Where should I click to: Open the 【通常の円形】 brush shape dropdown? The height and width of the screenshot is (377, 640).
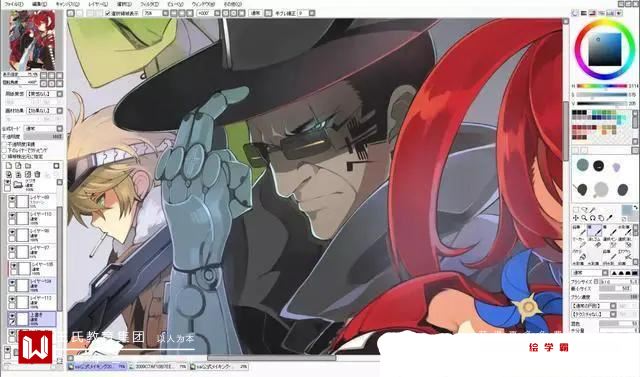tap(613, 306)
